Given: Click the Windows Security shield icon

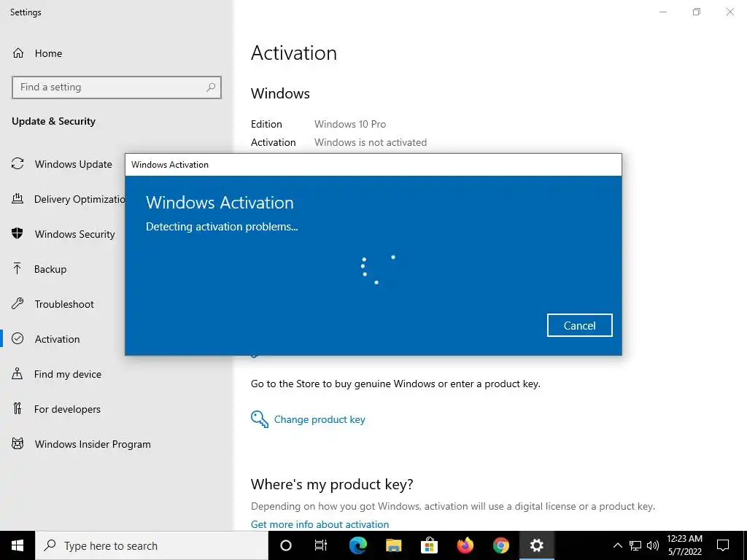Looking at the screenshot, I should 18,233.
